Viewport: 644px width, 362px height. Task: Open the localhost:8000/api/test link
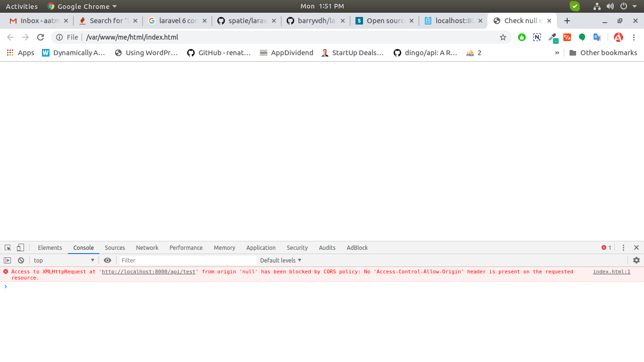pos(149,271)
